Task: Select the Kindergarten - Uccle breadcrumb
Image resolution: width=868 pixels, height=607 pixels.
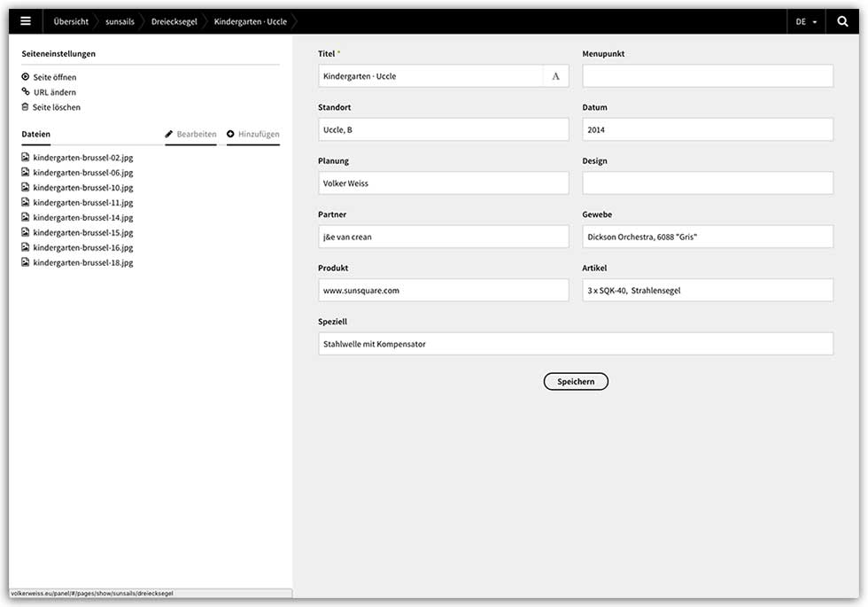Action: [250, 21]
